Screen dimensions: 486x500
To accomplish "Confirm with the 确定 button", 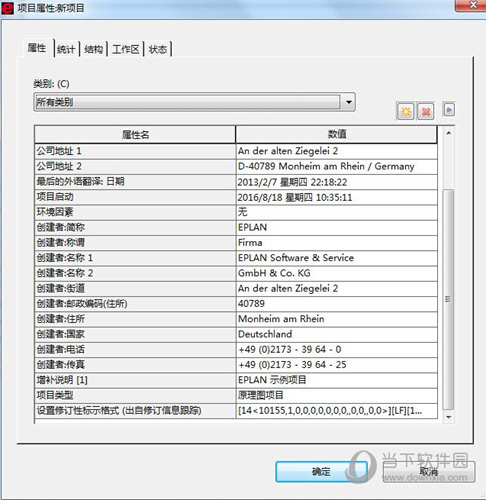I will tap(321, 471).
